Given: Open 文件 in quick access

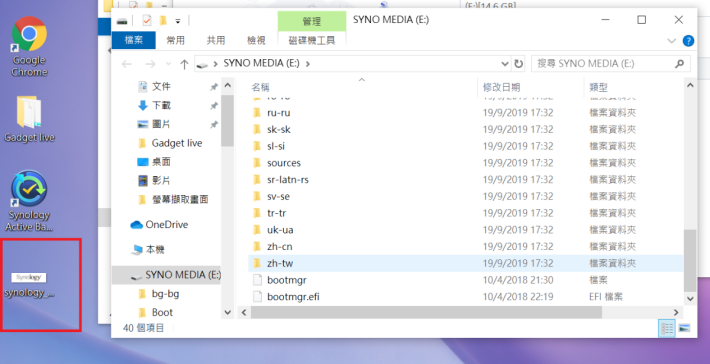Looking at the screenshot, I should 154,86.
